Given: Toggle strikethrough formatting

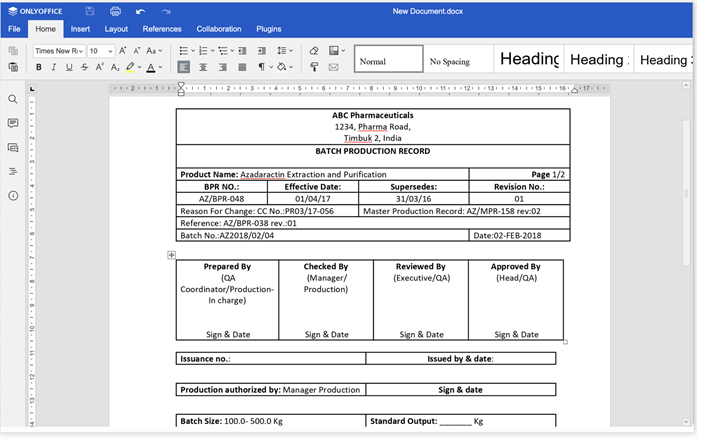Looking at the screenshot, I should [x=84, y=67].
